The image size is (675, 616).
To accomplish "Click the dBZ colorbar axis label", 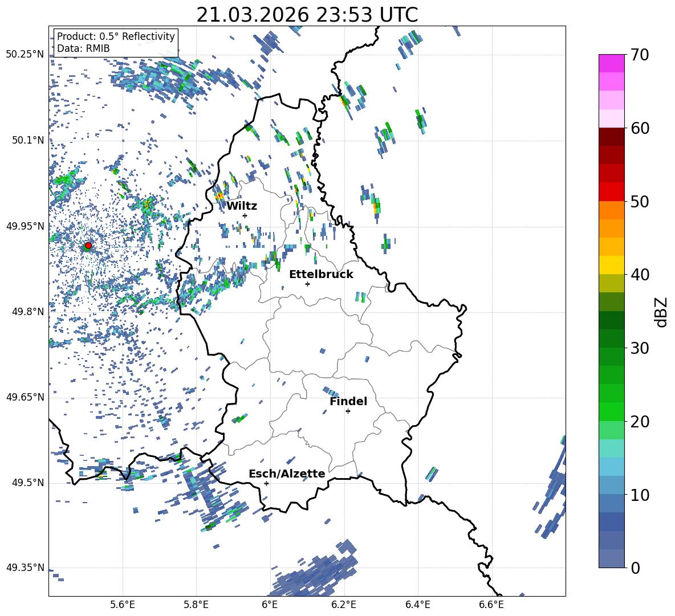I will [x=661, y=312].
